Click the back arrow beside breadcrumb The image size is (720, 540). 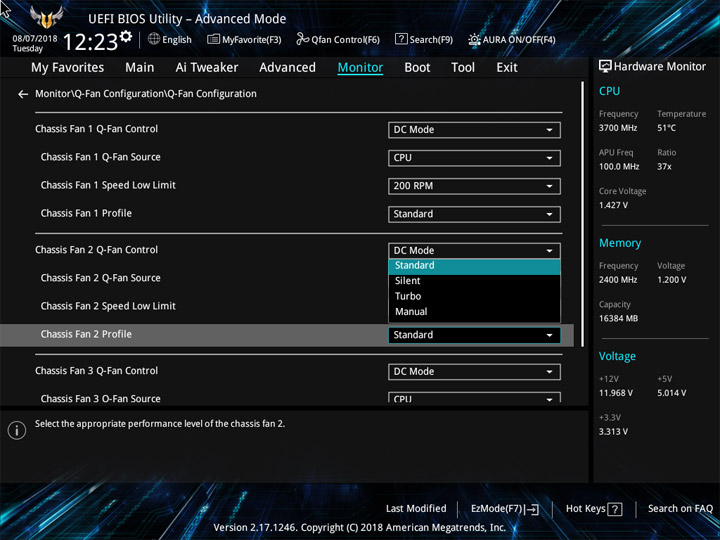tap(23, 94)
